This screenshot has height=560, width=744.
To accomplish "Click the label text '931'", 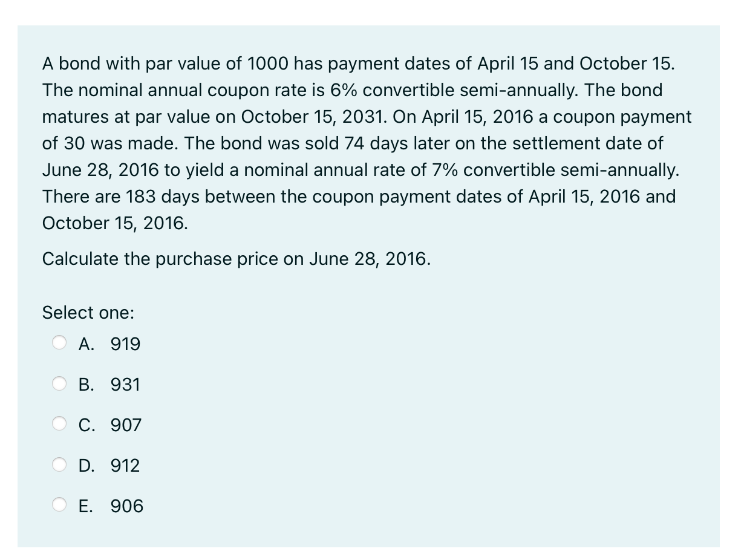I will (x=125, y=384).
